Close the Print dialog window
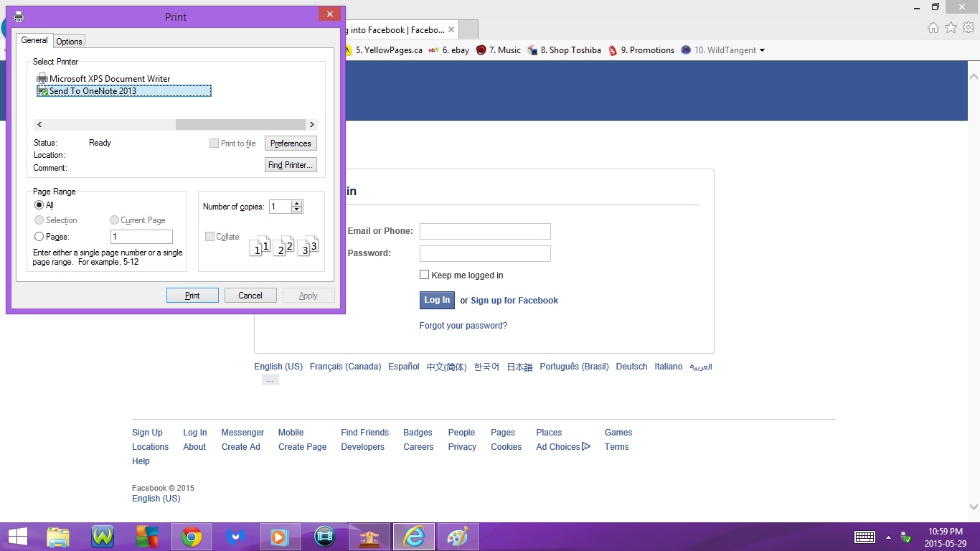 [x=329, y=14]
